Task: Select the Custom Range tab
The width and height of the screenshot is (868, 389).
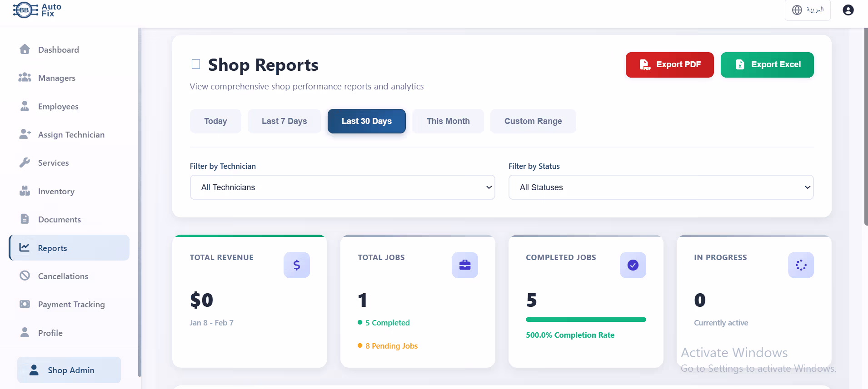Action: point(533,121)
